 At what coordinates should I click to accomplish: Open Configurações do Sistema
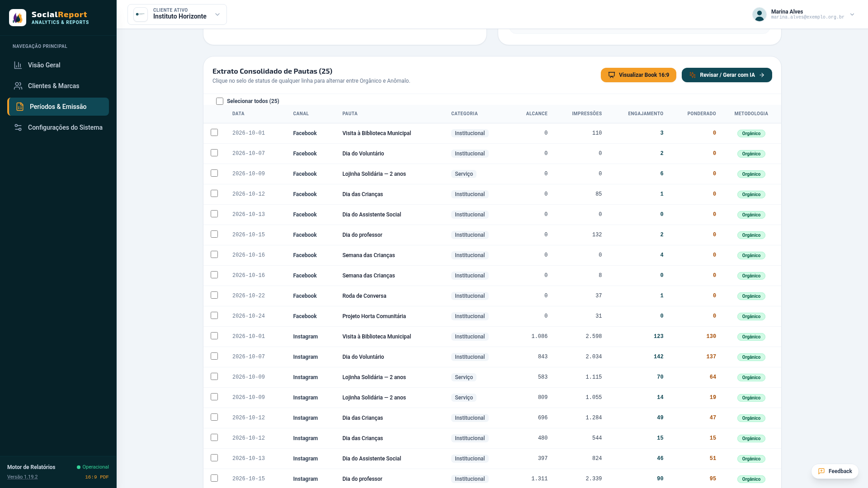click(58, 127)
